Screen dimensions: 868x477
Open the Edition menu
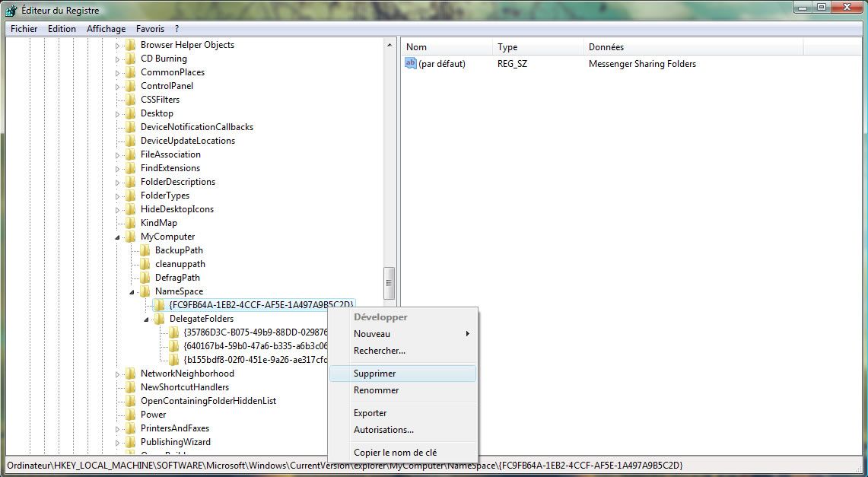pyautogui.click(x=62, y=29)
